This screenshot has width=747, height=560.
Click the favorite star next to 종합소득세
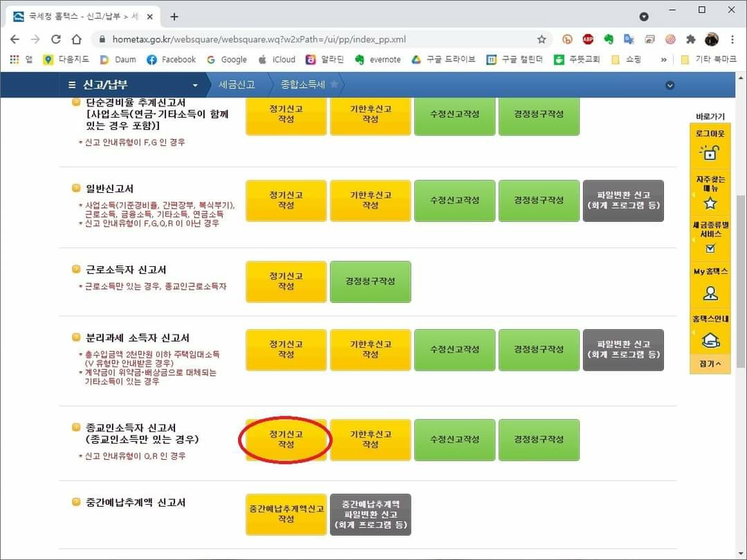pyautogui.click(x=334, y=84)
